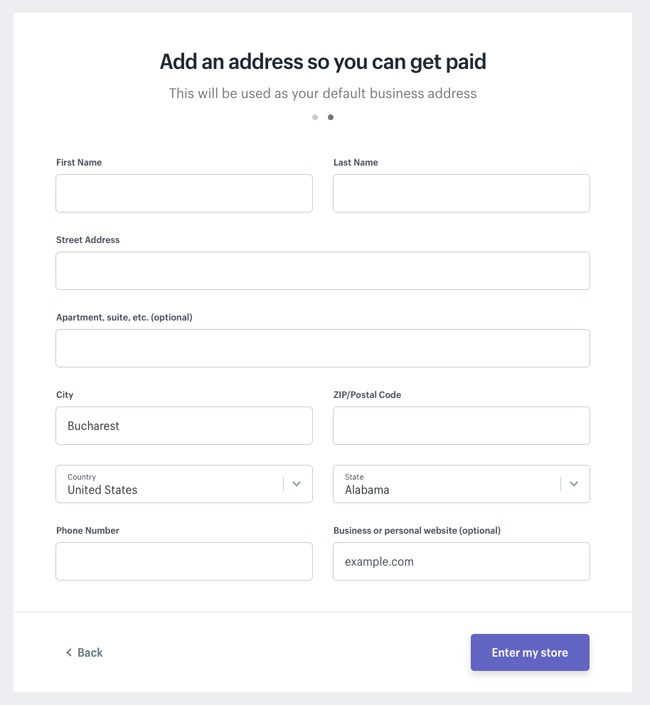The width and height of the screenshot is (650, 705).
Task: Focus the Last Name input field
Action: (x=461, y=193)
